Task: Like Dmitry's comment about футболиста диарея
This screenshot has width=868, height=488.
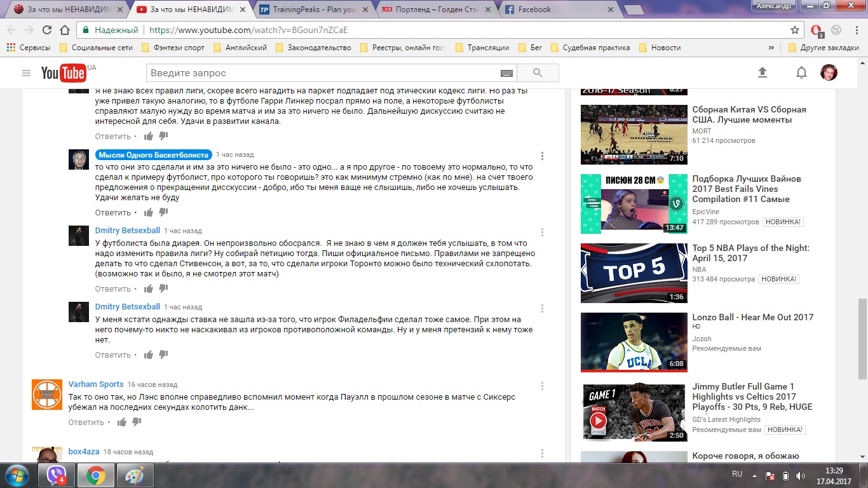Action: tap(149, 288)
